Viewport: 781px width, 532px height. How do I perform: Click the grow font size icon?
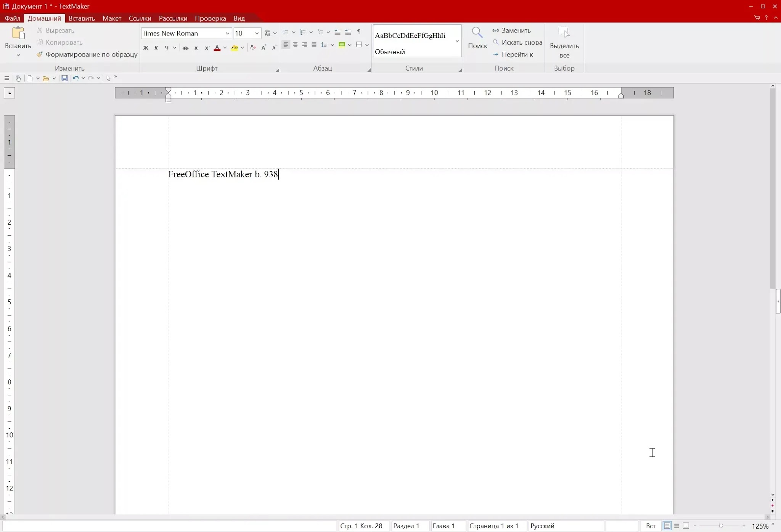(x=264, y=48)
